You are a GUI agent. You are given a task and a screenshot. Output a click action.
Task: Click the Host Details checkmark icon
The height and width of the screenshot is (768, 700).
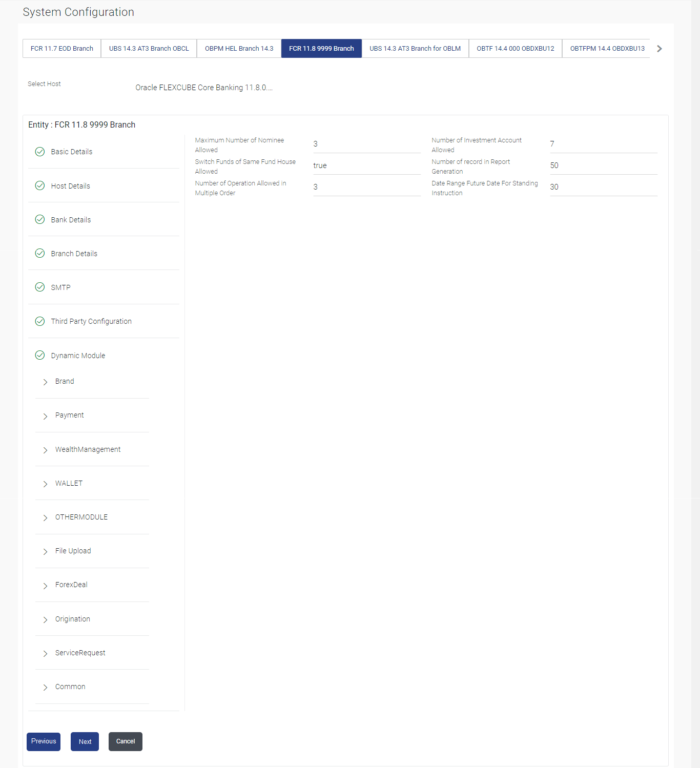point(40,185)
